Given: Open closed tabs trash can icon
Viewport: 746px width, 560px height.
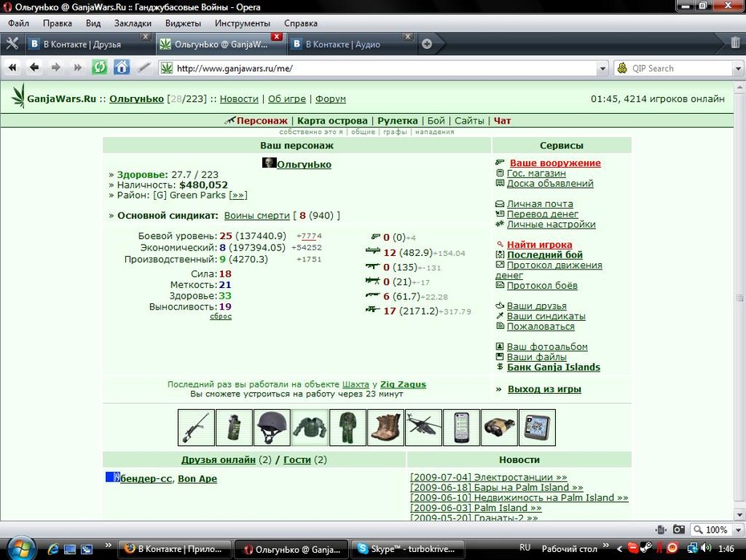Looking at the screenshot, I should [x=735, y=43].
